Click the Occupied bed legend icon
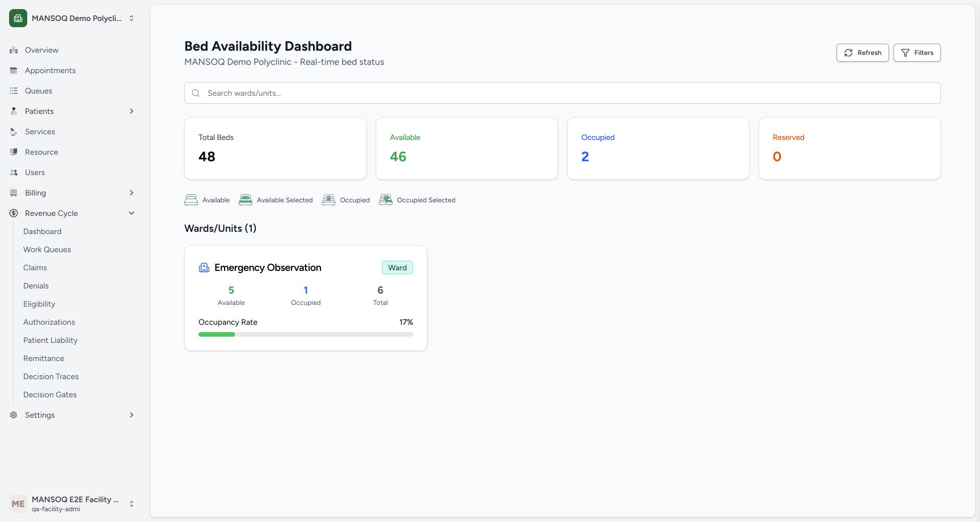Image resolution: width=980 pixels, height=522 pixels. tap(328, 200)
